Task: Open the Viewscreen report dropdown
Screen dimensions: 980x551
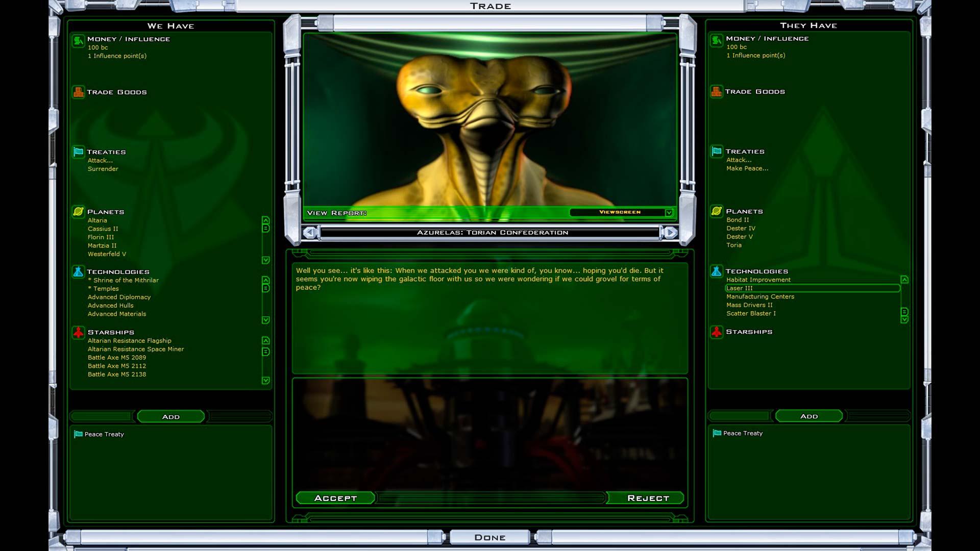Action: pyautogui.click(x=669, y=213)
